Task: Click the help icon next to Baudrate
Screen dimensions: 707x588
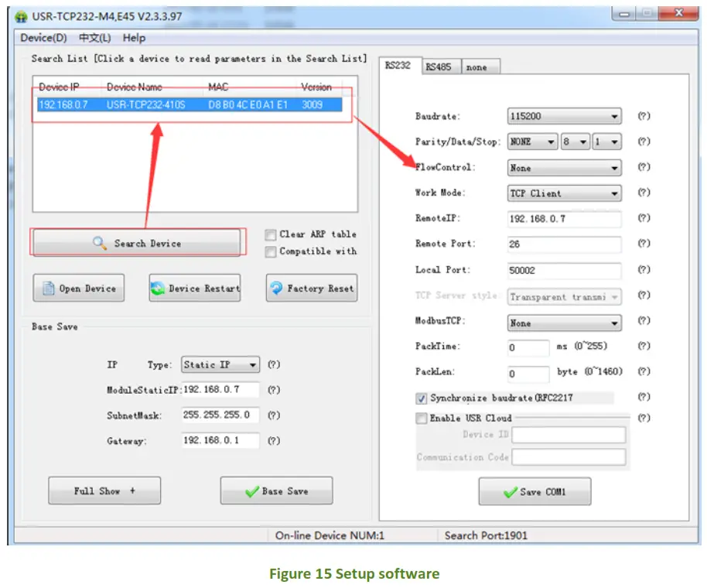Action: [643, 116]
